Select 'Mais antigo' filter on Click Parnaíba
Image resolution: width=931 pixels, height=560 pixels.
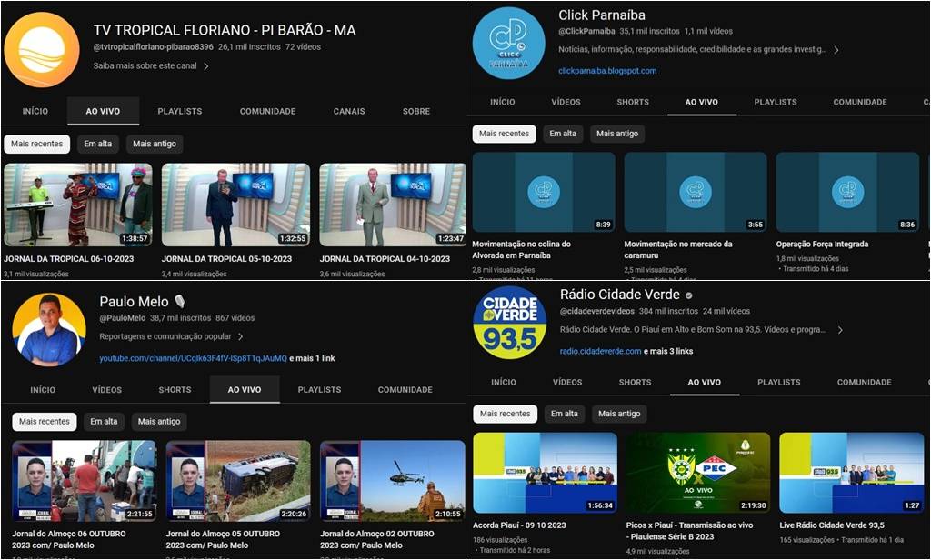point(617,134)
